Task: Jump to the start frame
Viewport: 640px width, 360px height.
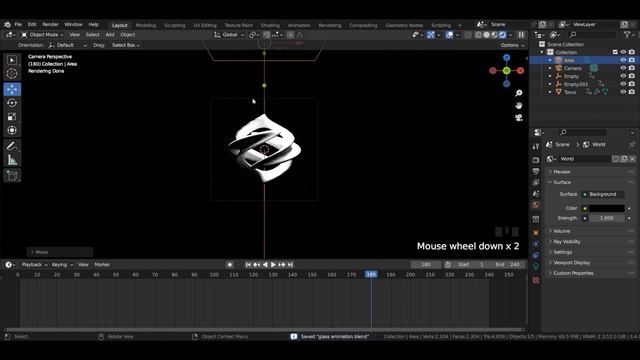Action: coord(248,264)
